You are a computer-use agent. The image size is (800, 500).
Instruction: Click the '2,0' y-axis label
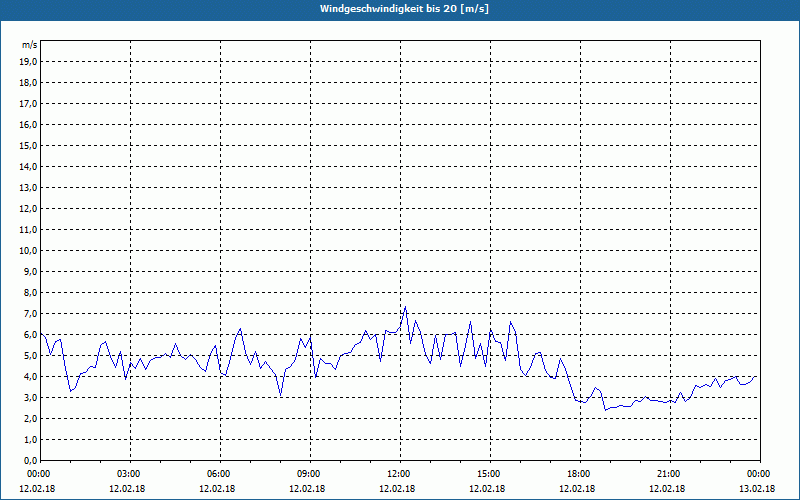coord(30,419)
